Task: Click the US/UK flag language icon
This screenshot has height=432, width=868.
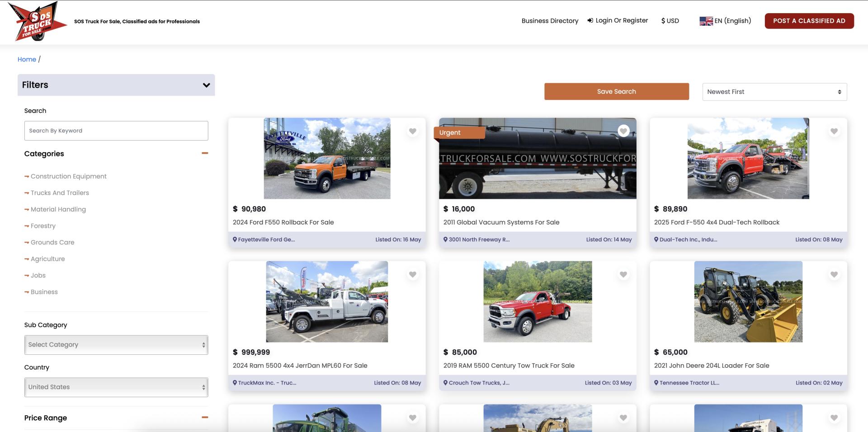Action: tap(706, 21)
